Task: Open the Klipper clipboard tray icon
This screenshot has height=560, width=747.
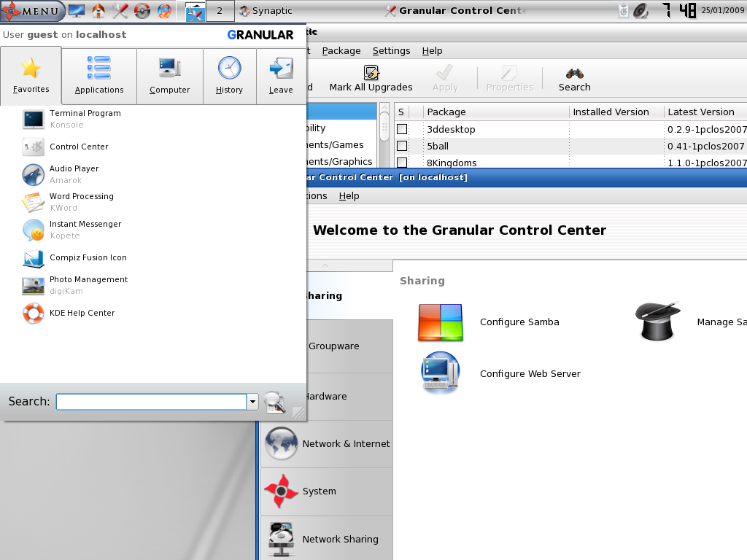Action: pyautogui.click(x=623, y=10)
